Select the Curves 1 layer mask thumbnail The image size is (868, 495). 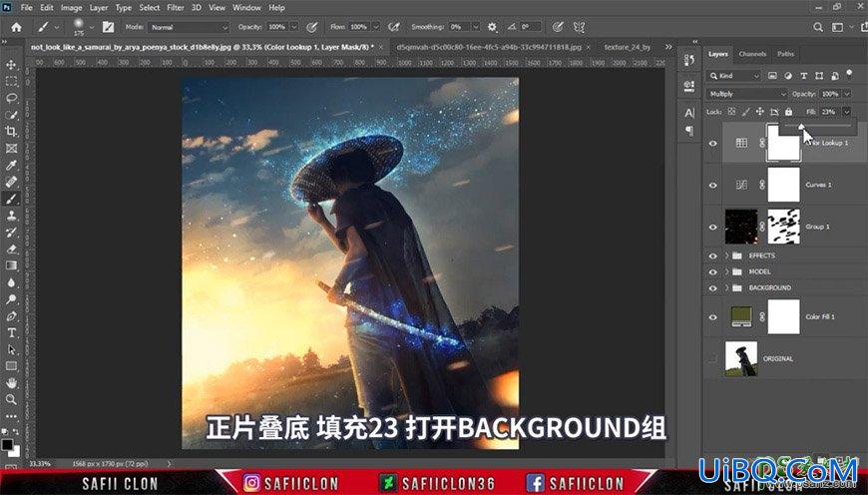coord(783,185)
